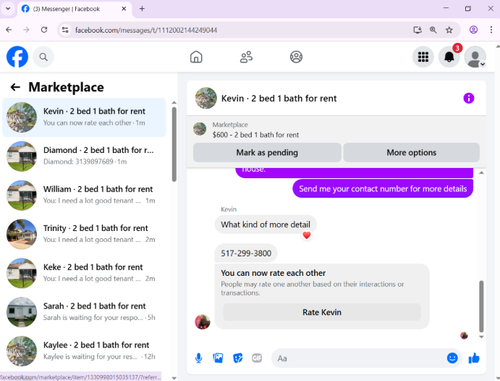Open a new browser tab

coord(142,9)
